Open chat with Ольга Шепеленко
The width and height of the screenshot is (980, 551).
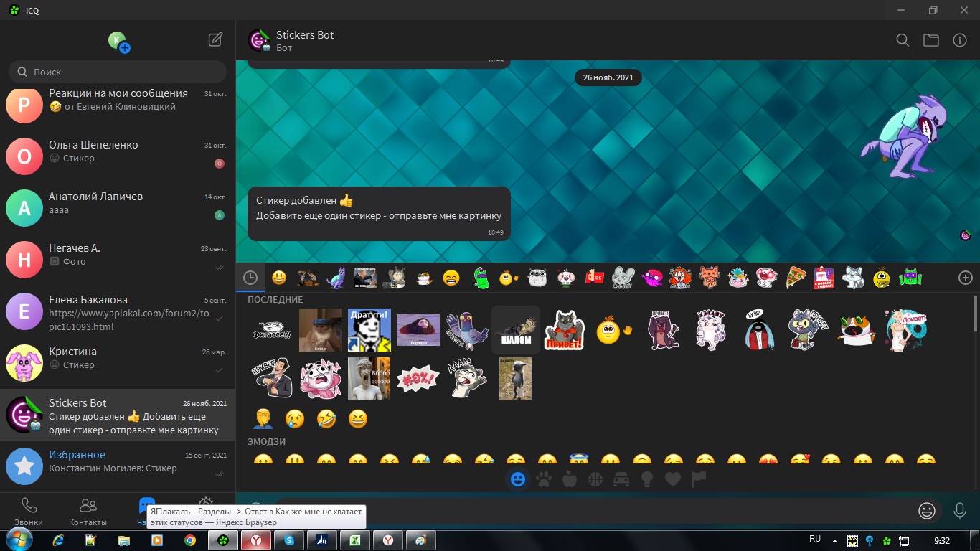pyautogui.click(x=118, y=156)
